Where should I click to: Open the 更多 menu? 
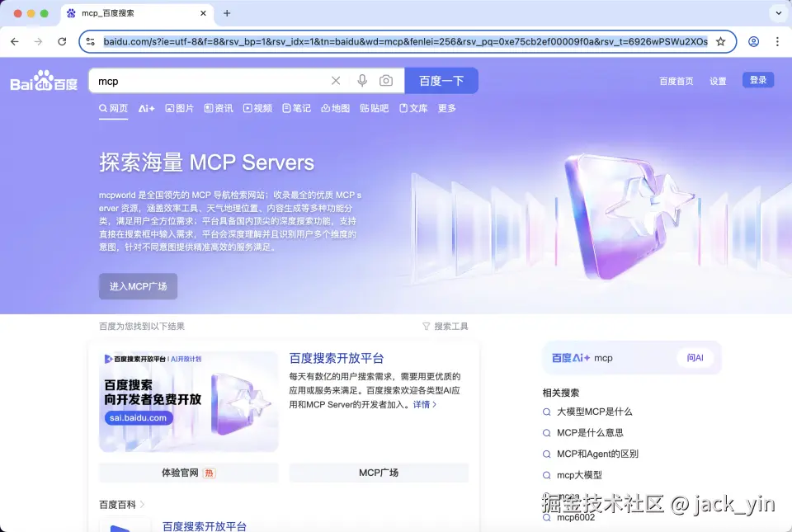pos(446,108)
